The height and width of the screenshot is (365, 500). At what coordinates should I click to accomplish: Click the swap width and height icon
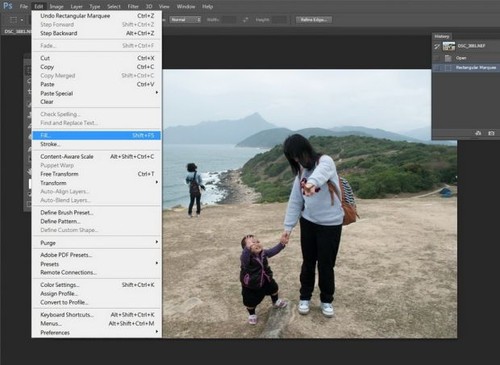point(245,20)
